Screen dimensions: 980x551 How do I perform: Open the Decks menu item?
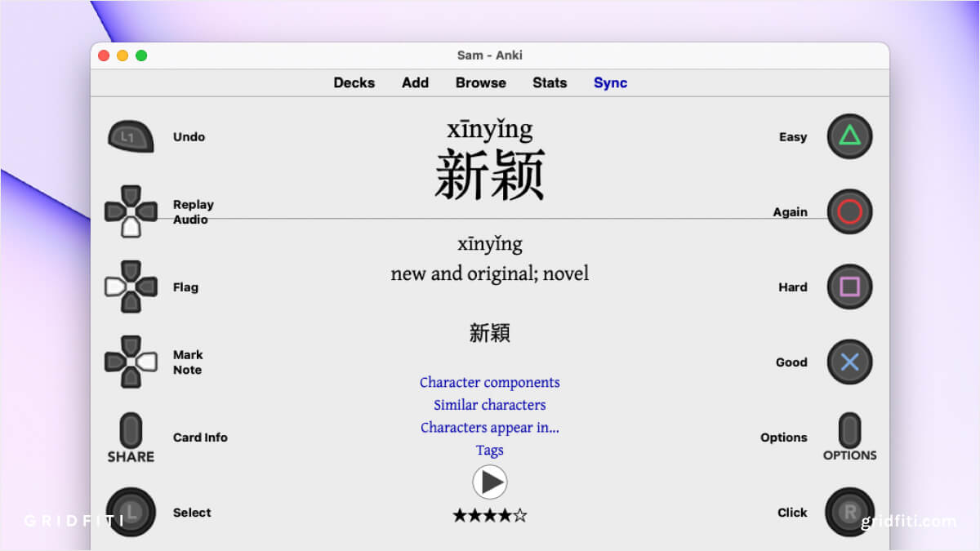[354, 82]
